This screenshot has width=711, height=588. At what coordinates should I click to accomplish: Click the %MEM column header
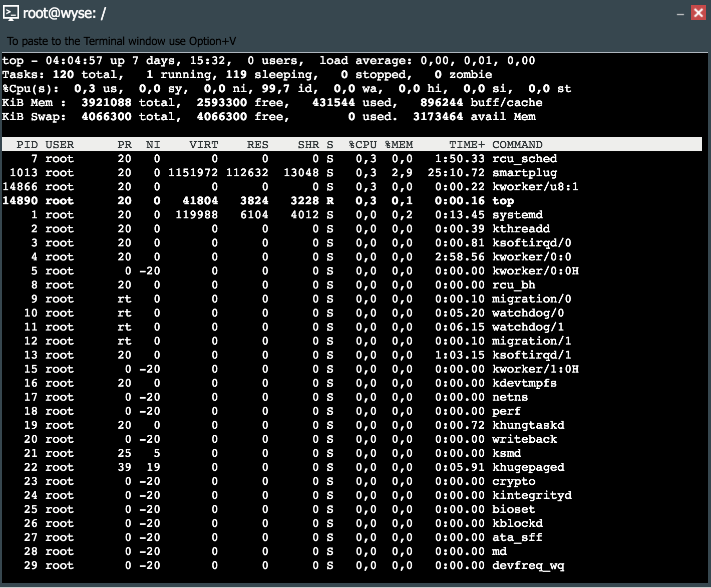click(399, 145)
